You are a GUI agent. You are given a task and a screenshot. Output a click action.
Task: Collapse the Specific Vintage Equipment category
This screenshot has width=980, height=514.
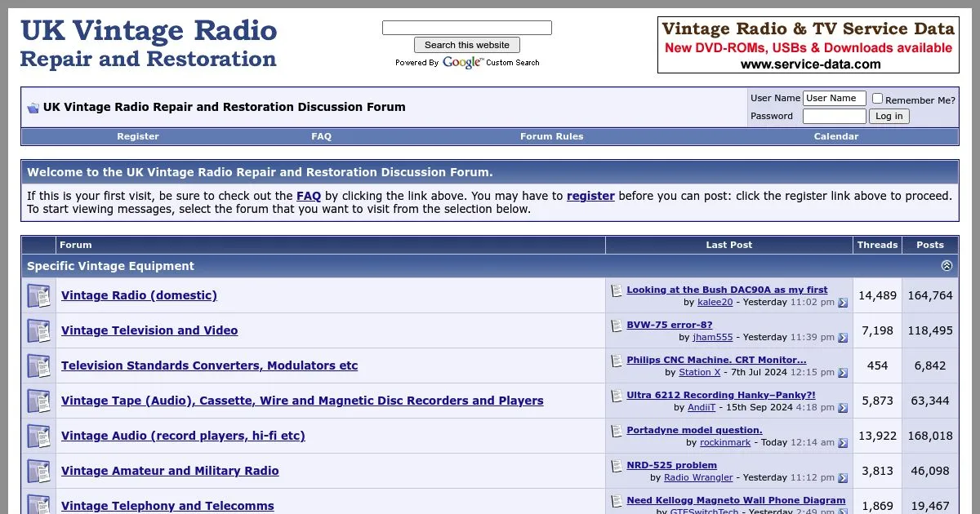click(x=947, y=266)
